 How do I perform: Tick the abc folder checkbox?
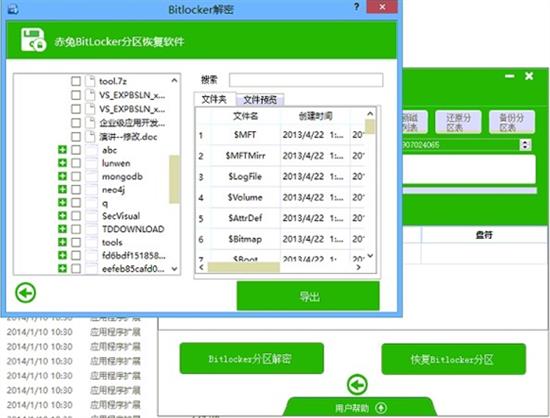76,150
